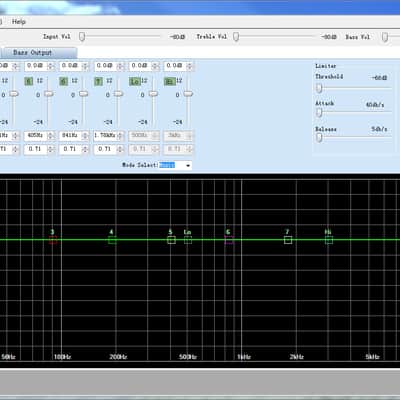Image resolution: width=400 pixels, height=400 pixels.
Task: Click the Hi filter gain stepper arrows
Action: [x=190, y=66]
